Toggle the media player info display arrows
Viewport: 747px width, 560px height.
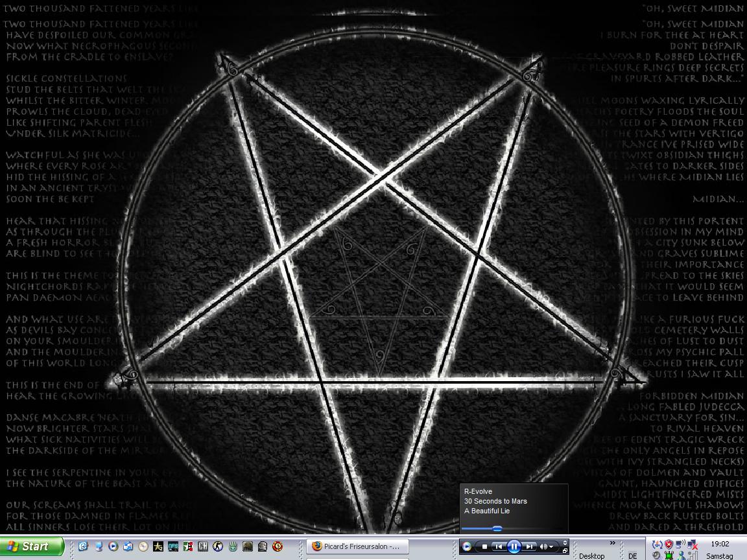[x=565, y=542]
